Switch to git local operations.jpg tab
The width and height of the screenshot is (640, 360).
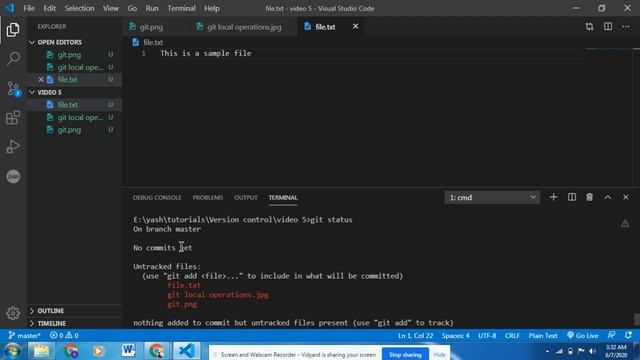[x=244, y=27]
